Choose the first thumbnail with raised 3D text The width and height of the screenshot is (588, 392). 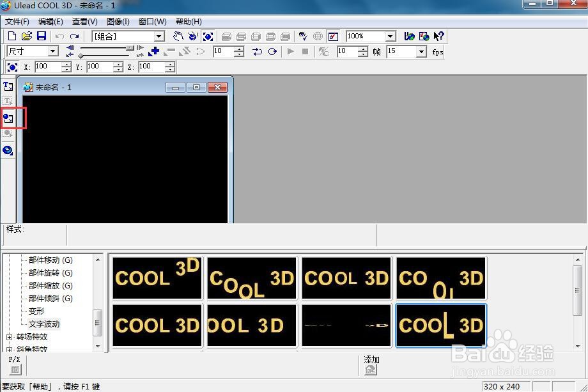157,278
